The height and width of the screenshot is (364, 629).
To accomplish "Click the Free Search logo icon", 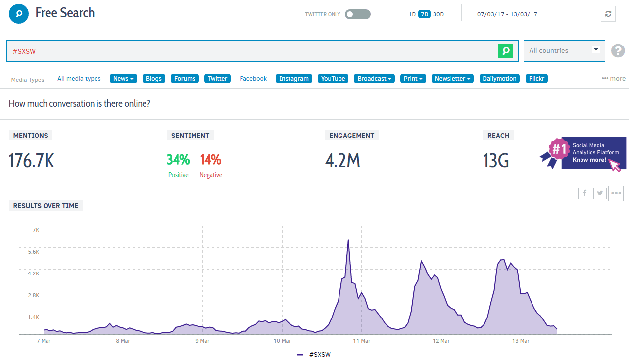I will (18, 14).
